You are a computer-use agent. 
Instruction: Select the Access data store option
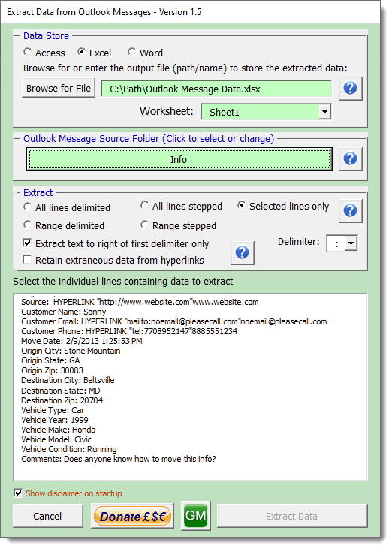click(x=27, y=53)
